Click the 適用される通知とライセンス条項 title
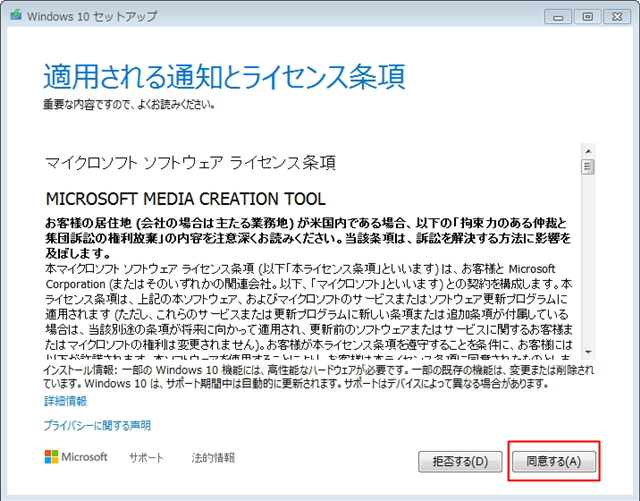The height and width of the screenshot is (501, 640). tap(224, 76)
